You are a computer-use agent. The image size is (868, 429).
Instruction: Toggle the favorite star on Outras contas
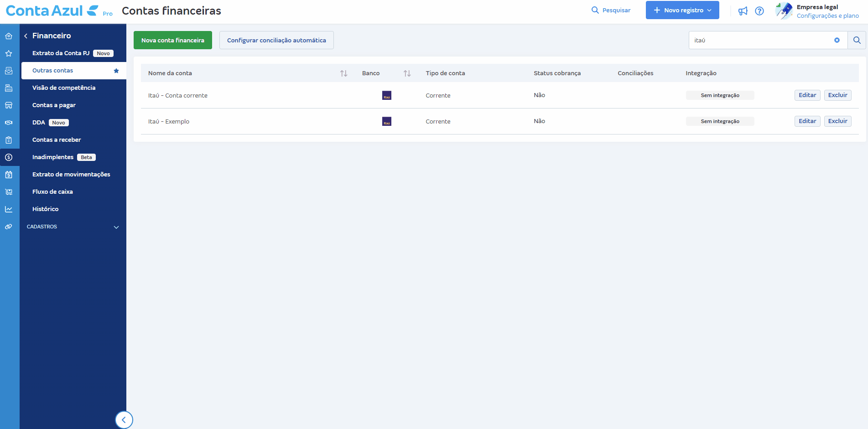116,71
